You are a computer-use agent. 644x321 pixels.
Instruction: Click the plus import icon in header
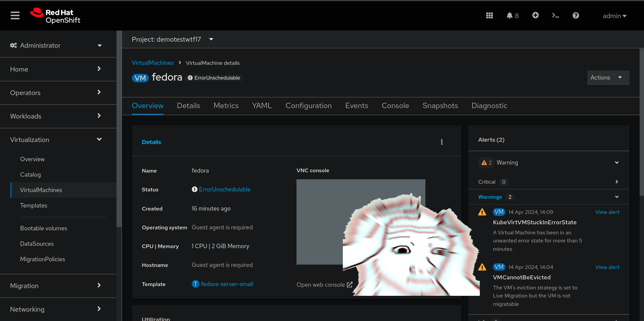pos(535,15)
